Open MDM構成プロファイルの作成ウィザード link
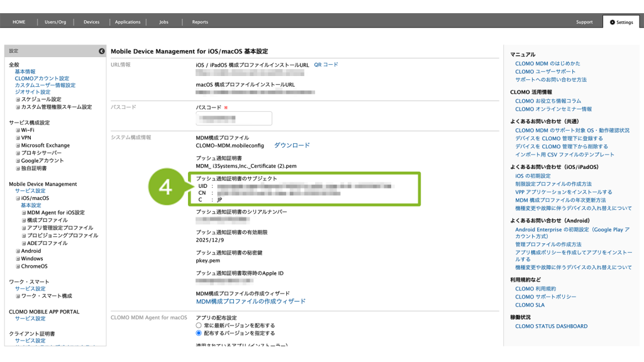The width and height of the screenshot is (644, 362). [250, 302]
